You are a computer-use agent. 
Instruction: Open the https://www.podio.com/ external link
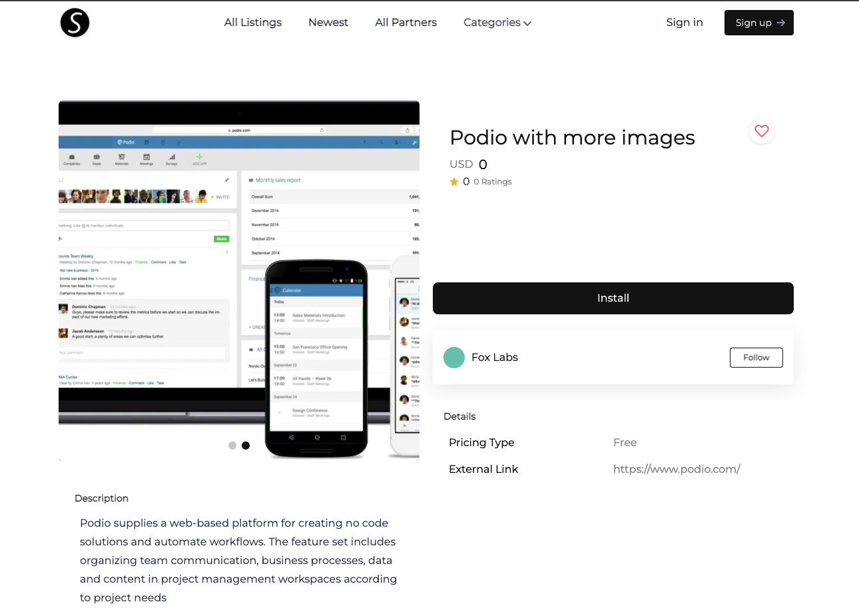(677, 469)
